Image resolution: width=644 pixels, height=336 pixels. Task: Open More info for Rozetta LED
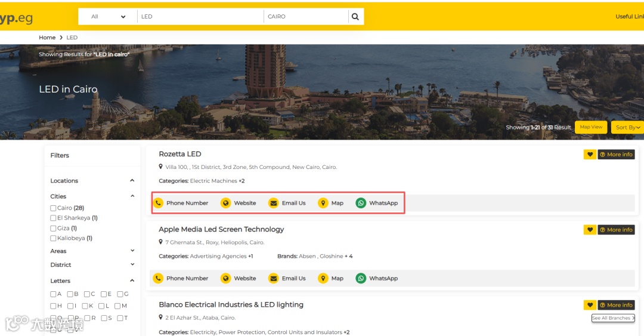(x=616, y=154)
